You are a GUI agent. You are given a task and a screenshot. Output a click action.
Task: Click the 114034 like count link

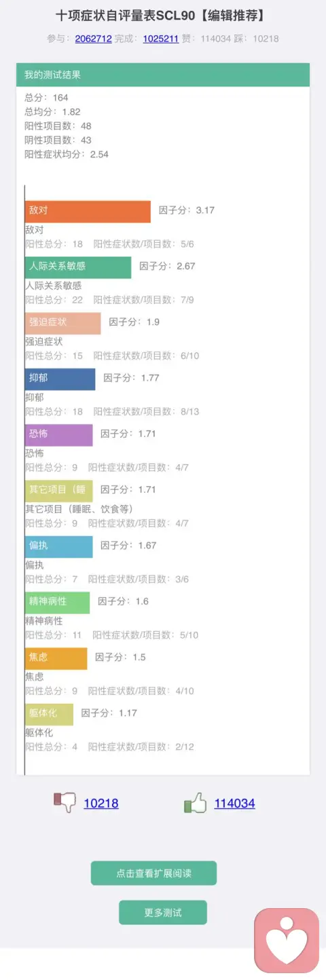click(234, 804)
